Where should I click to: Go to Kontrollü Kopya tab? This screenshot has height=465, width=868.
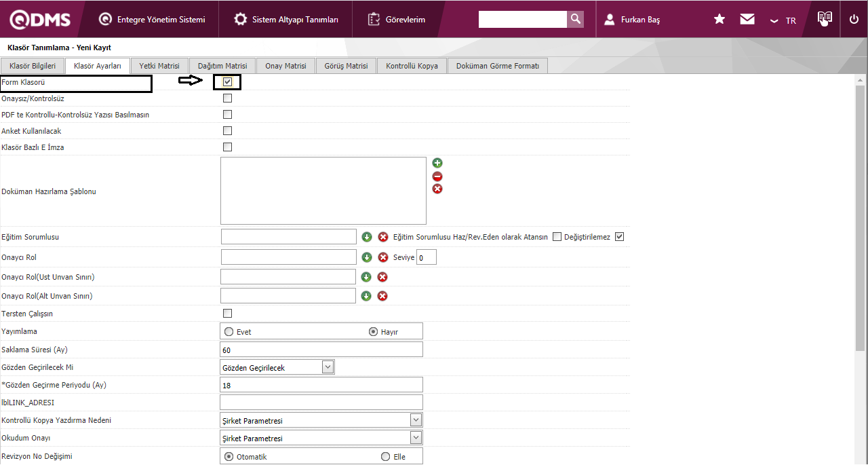[x=412, y=66]
